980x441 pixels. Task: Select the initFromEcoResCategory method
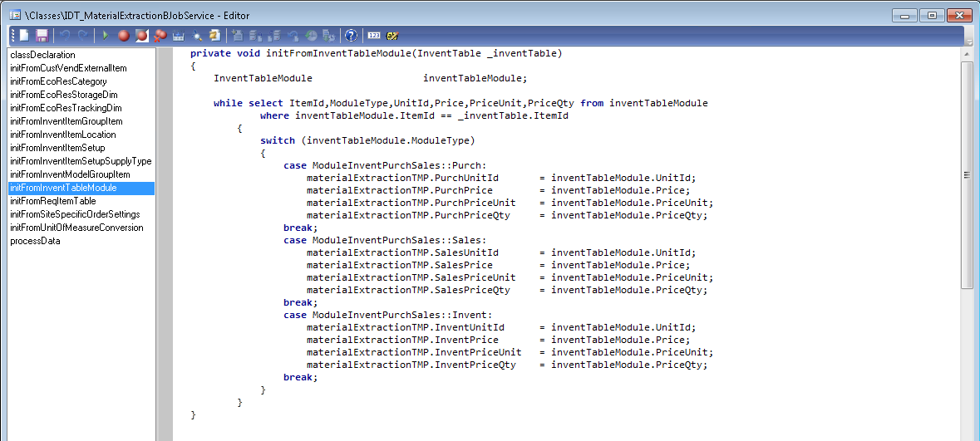58,81
